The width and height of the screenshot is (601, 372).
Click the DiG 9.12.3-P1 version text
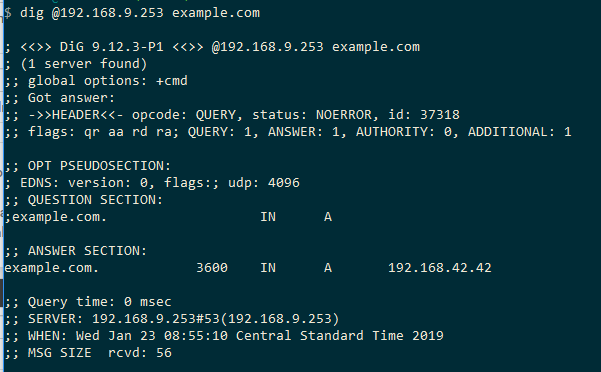pyautogui.click(x=112, y=47)
